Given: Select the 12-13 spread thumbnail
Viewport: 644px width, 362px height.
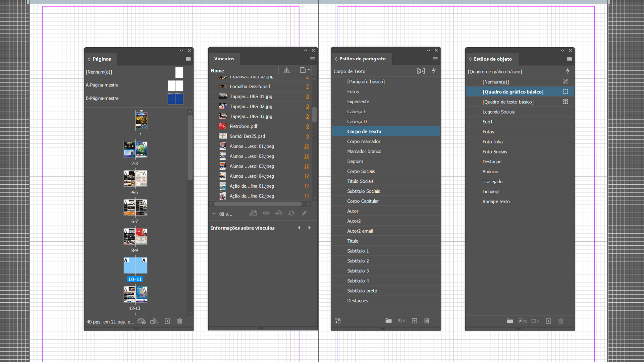Looking at the screenshot, I should [x=135, y=294].
